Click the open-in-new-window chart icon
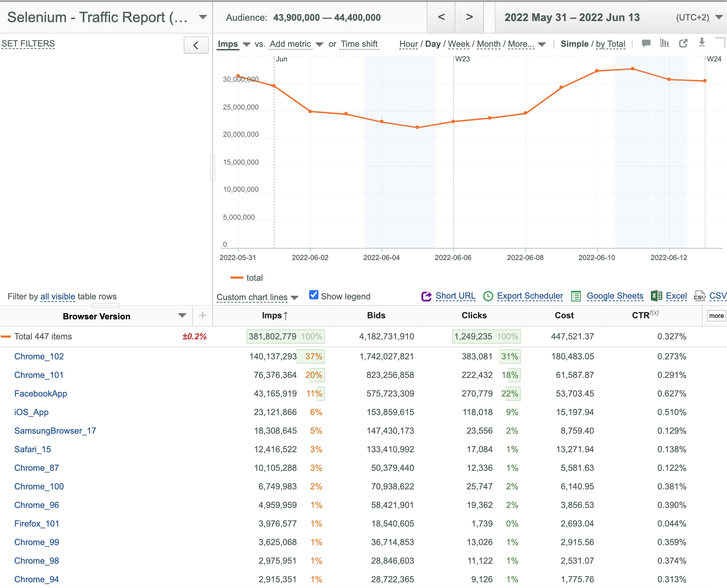727x588 pixels. [683, 44]
